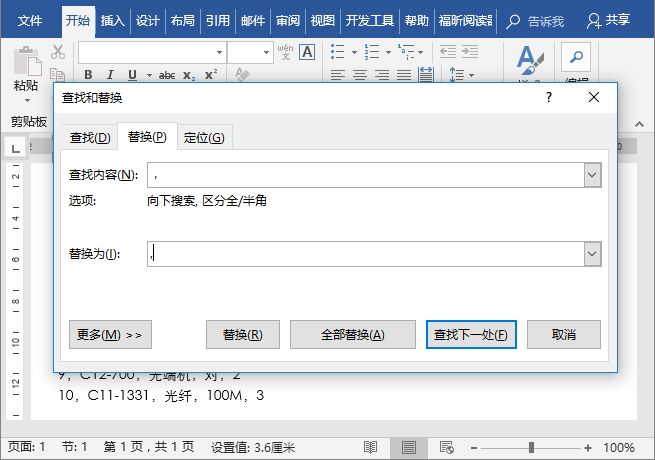Open Find what history dropdown
The width and height of the screenshot is (655, 460).
pos(592,175)
